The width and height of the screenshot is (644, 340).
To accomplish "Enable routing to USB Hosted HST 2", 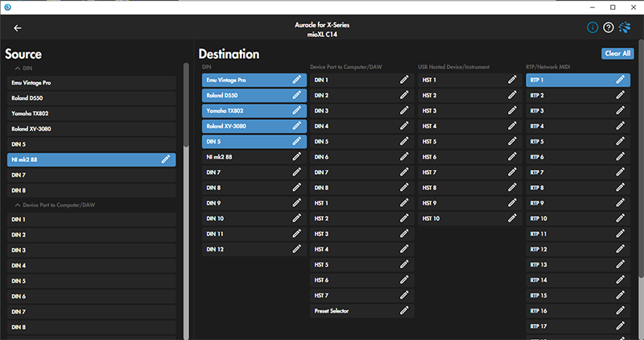I will click(470, 95).
